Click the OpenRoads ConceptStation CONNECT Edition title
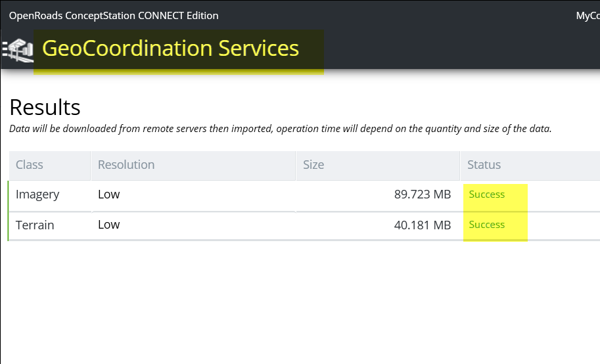The height and width of the screenshot is (364, 600). pos(114,16)
